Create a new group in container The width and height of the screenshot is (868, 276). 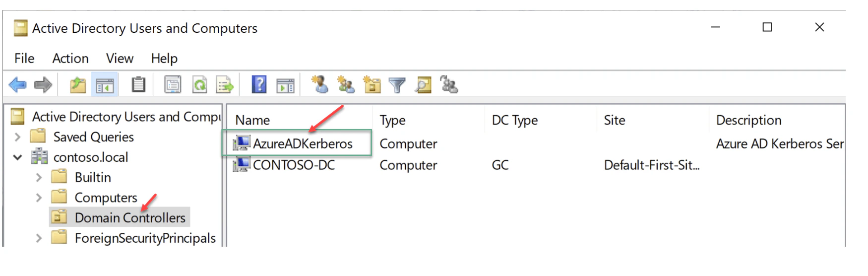(x=346, y=85)
